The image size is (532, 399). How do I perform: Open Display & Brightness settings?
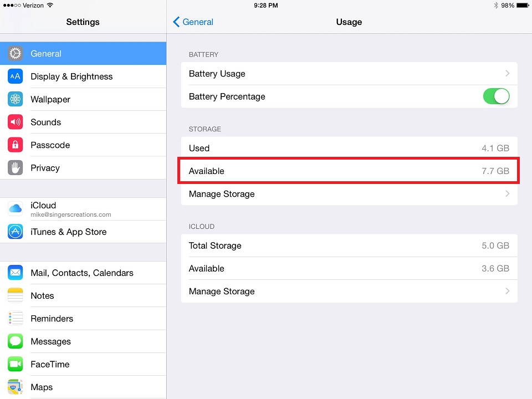[83, 76]
